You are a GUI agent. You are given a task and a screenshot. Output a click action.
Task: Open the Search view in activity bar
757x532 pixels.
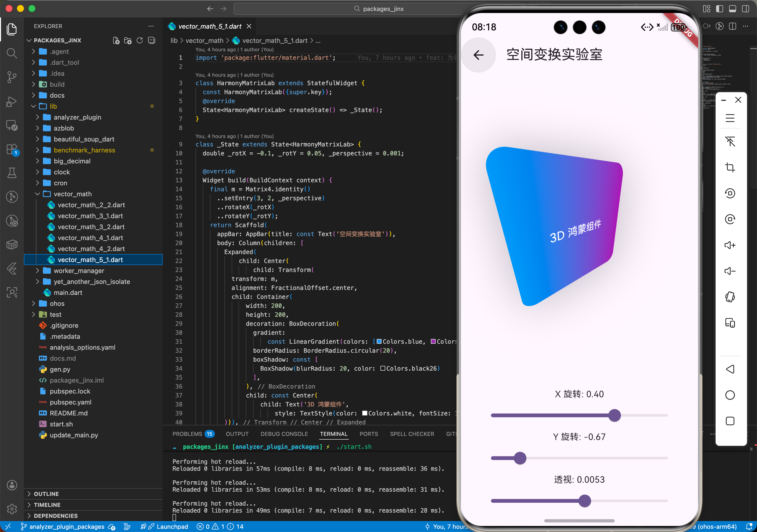tap(12, 53)
